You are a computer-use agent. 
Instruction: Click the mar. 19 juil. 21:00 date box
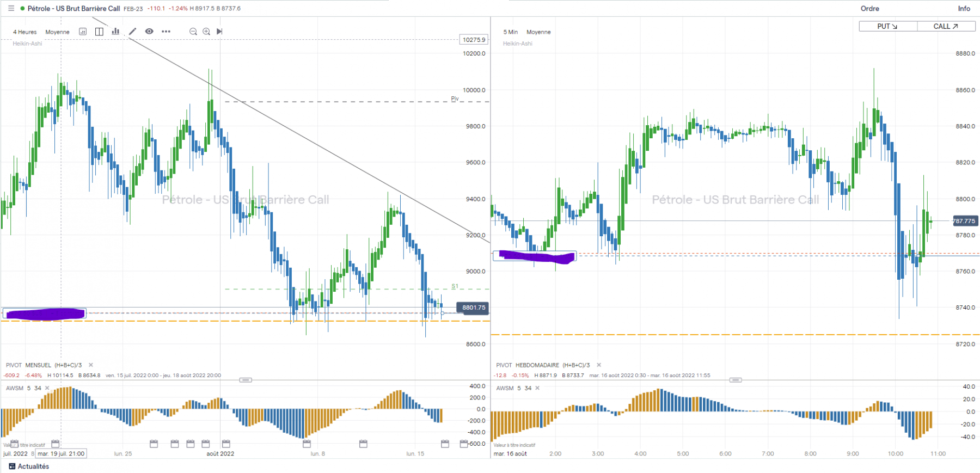coord(61,453)
